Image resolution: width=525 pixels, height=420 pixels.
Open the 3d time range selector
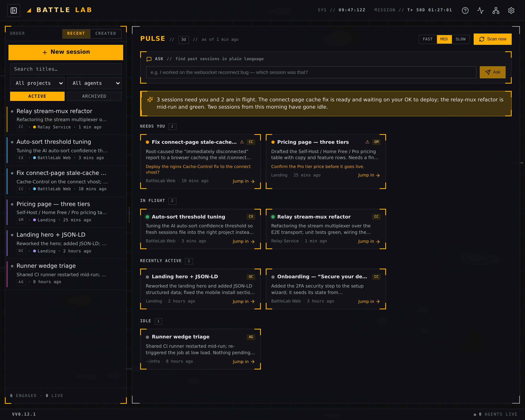tap(184, 39)
